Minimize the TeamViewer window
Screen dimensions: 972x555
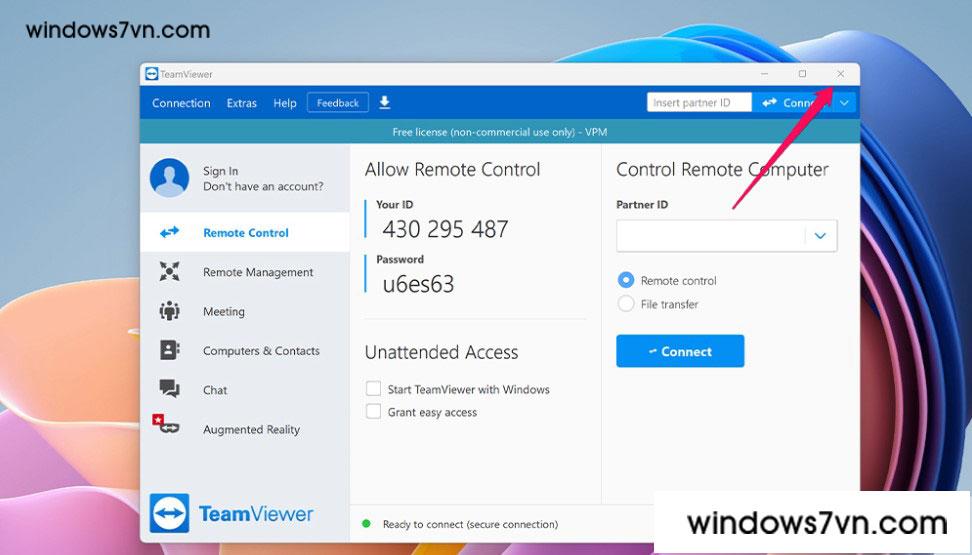coord(764,74)
